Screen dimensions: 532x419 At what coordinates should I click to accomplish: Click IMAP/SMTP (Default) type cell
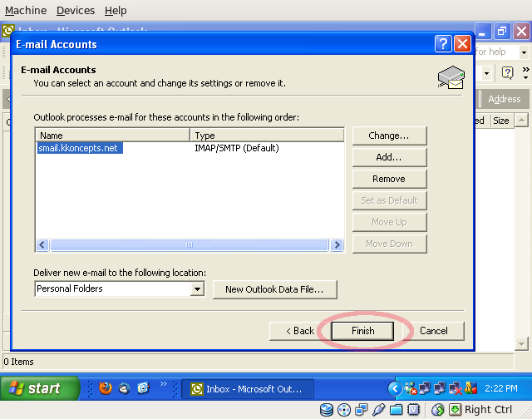click(237, 148)
